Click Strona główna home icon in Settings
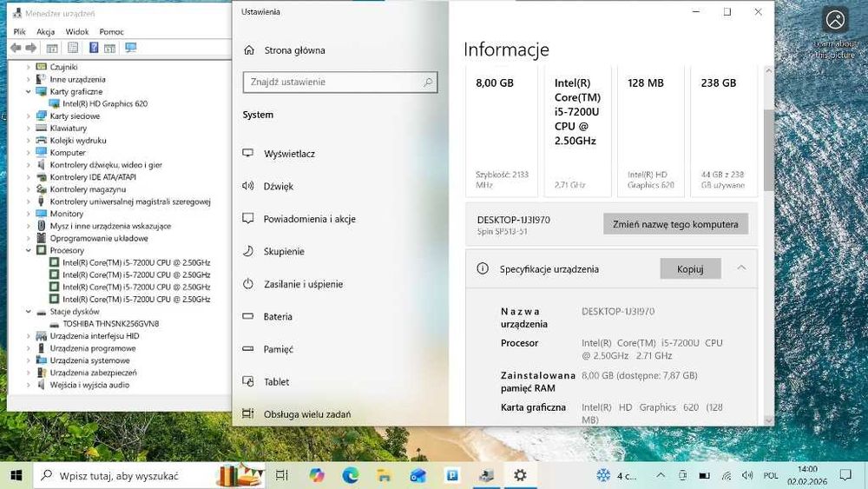Screen dimensions: 868x489 [x=249, y=50]
